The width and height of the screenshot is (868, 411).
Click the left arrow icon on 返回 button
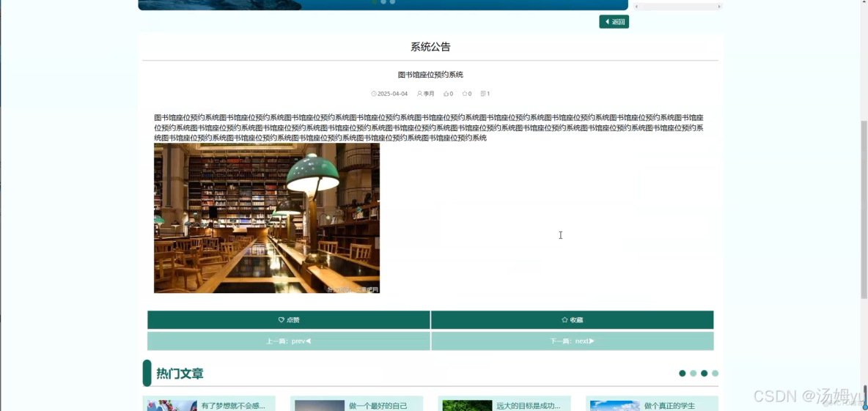pos(607,21)
